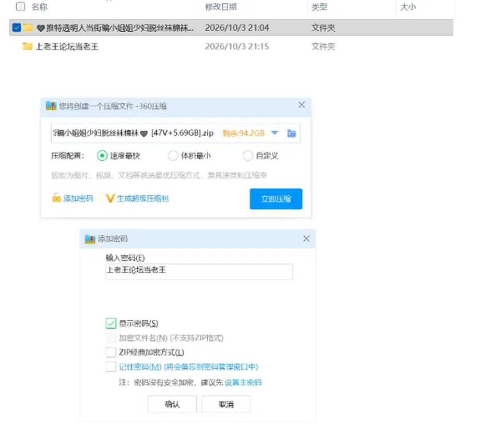Sort the list by the 类型 column header
This screenshot has width=501, height=448.
319,7
